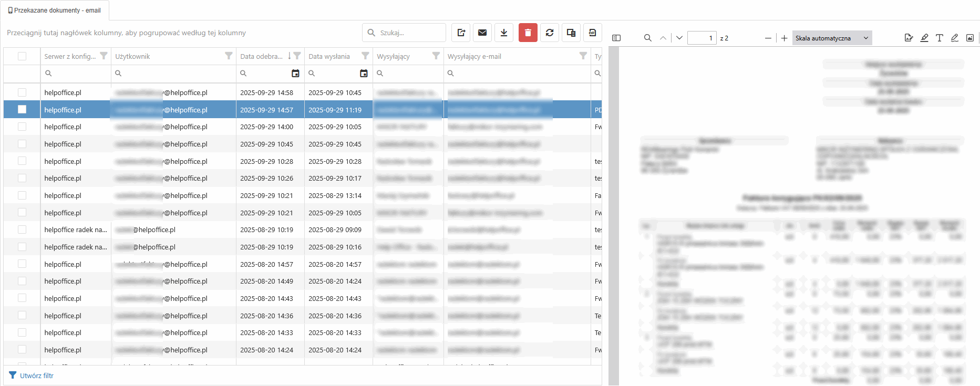The width and height of the screenshot is (980, 386).
Task: Click the PDF file icon button
Action: 592,33
